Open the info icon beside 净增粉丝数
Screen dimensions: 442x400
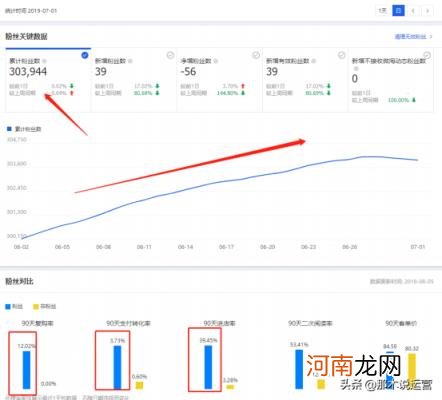click(216, 61)
